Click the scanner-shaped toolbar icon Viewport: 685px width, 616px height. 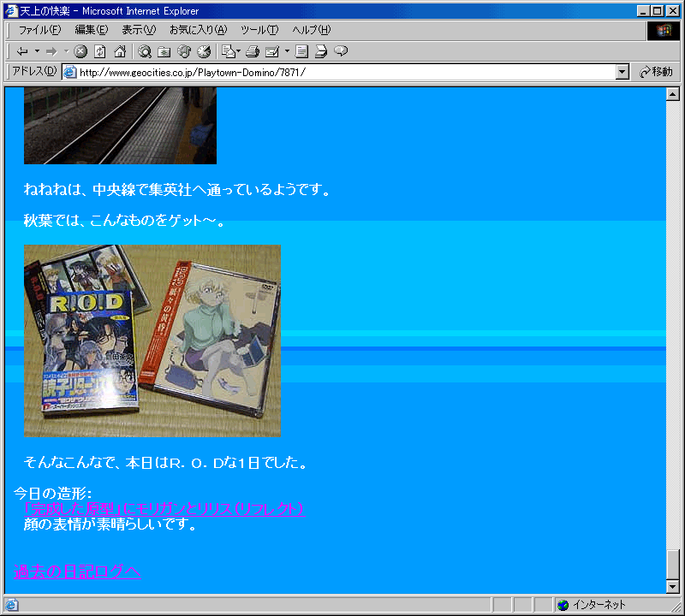321,51
